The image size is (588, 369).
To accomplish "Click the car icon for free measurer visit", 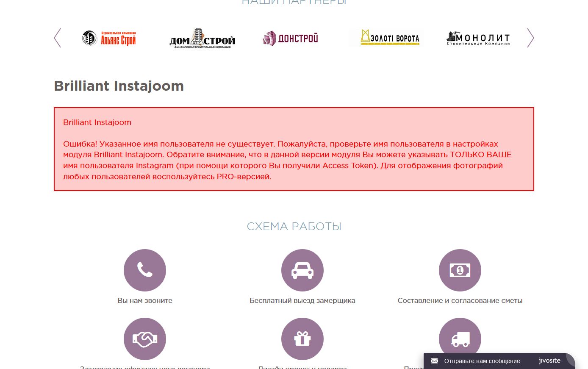I will [x=302, y=270].
